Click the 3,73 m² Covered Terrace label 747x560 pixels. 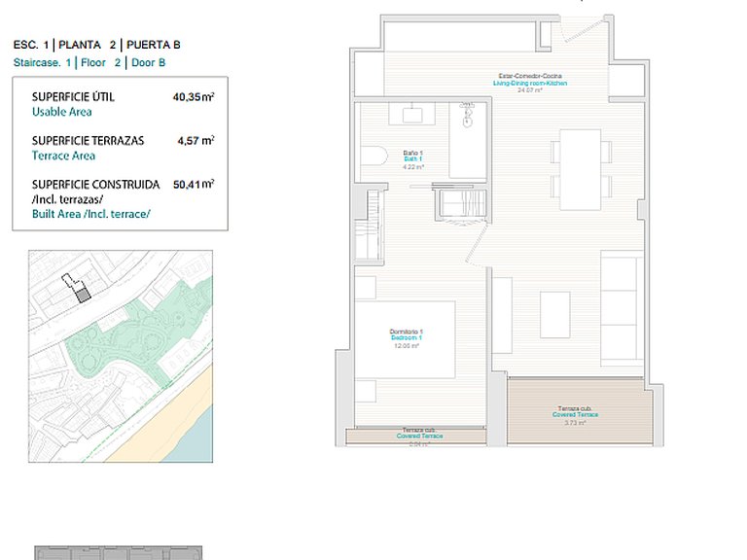(575, 415)
